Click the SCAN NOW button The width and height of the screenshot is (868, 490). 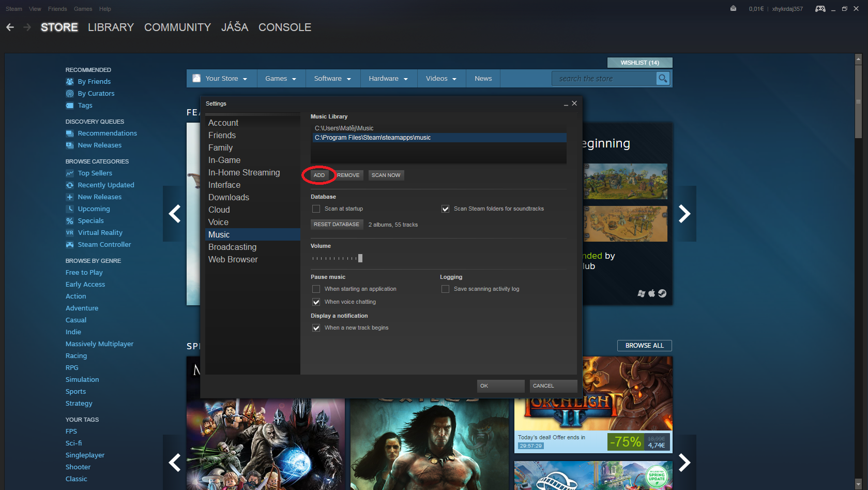pos(386,175)
